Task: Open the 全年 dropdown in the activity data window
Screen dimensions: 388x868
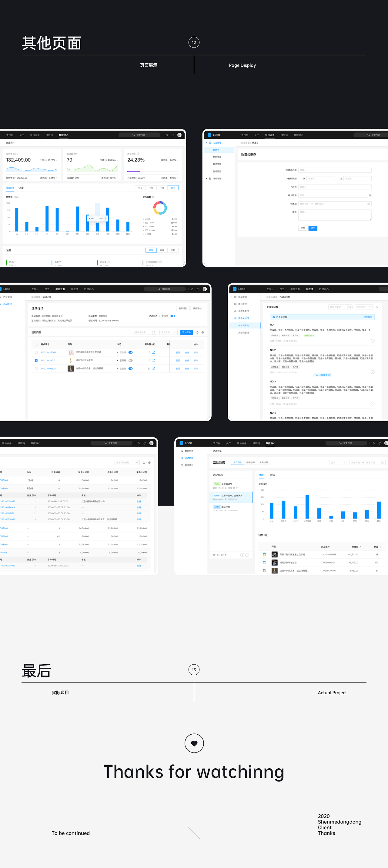Action: 338,463
